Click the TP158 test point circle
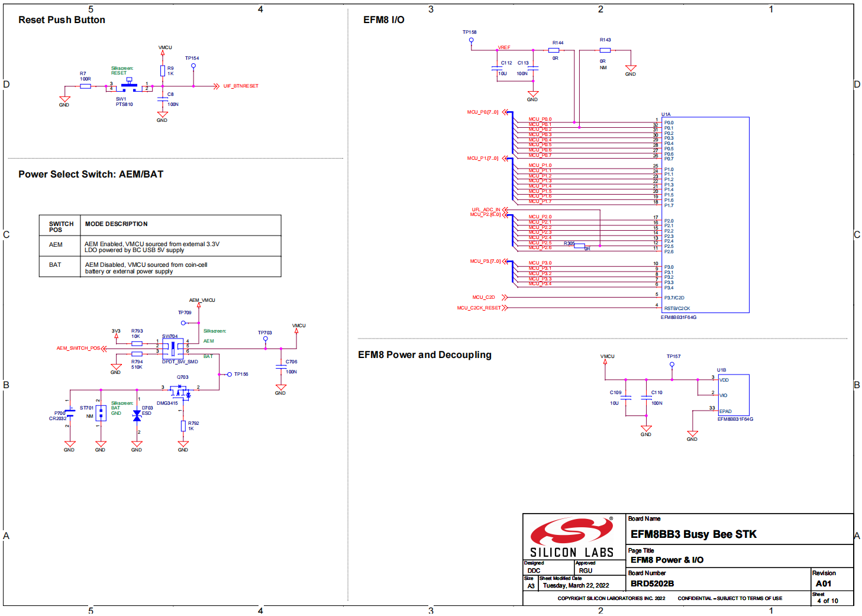862x616 pixels. click(x=471, y=40)
